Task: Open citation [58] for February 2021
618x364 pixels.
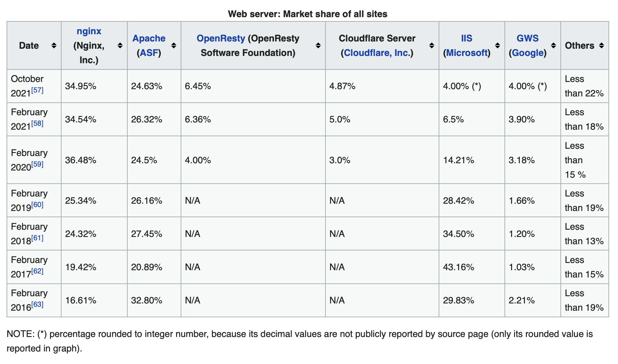Action: tap(37, 123)
